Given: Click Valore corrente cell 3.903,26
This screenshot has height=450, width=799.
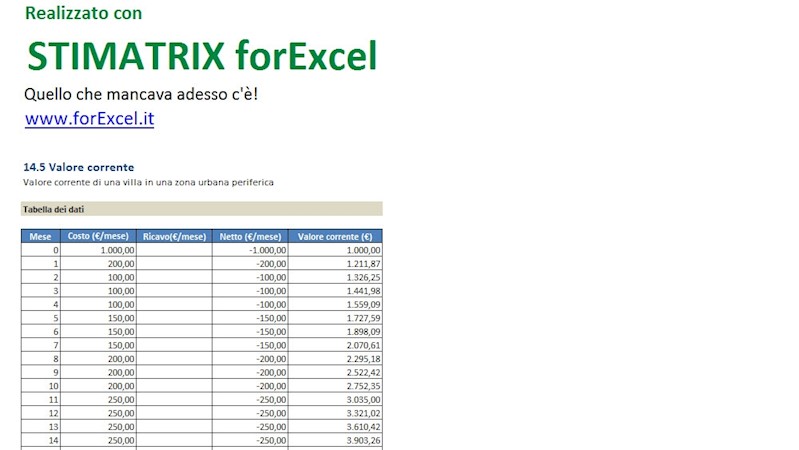Looking at the screenshot, I should tap(335, 440).
